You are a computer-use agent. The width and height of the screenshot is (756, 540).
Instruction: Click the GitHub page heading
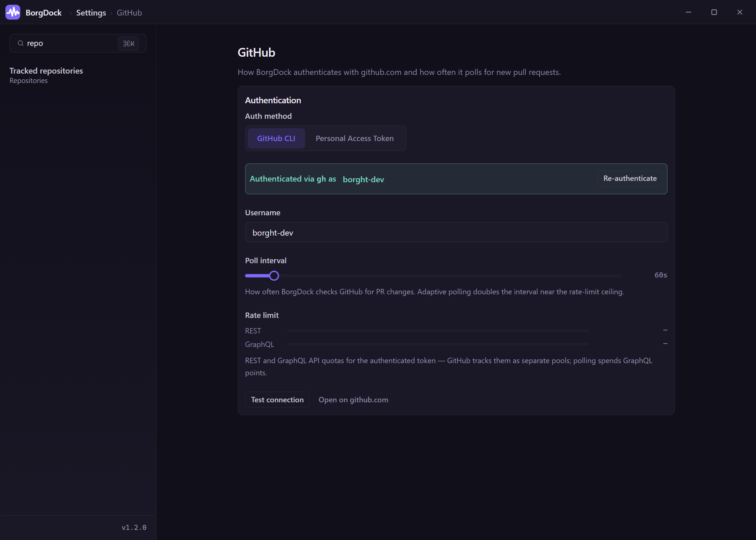[256, 53]
